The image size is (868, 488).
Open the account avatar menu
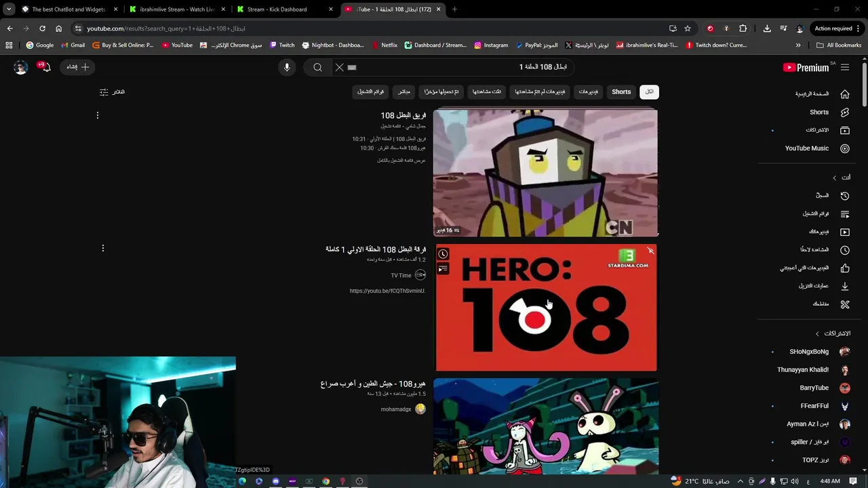21,67
